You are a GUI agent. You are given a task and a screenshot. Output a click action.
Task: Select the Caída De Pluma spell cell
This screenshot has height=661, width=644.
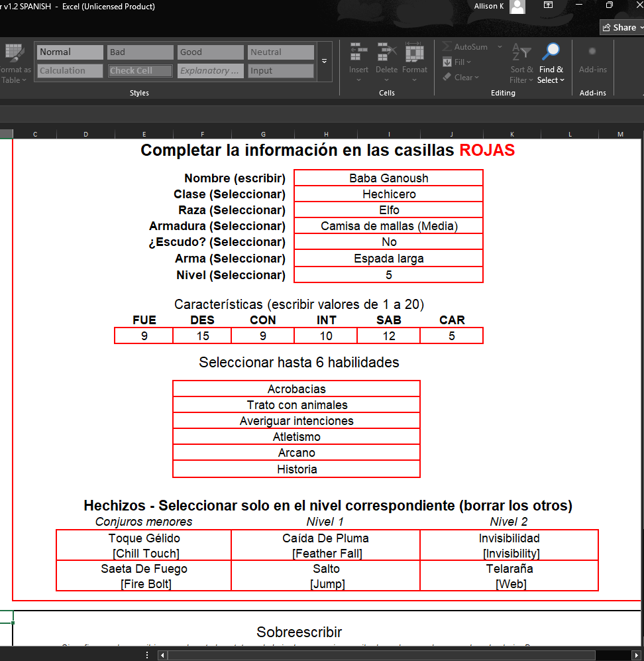coord(325,546)
